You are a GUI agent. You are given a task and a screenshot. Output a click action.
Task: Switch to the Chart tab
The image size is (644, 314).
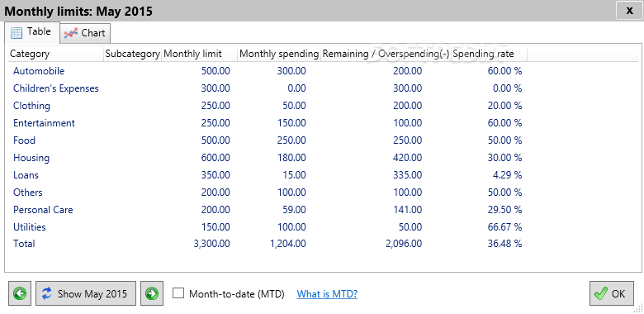point(85,33)
